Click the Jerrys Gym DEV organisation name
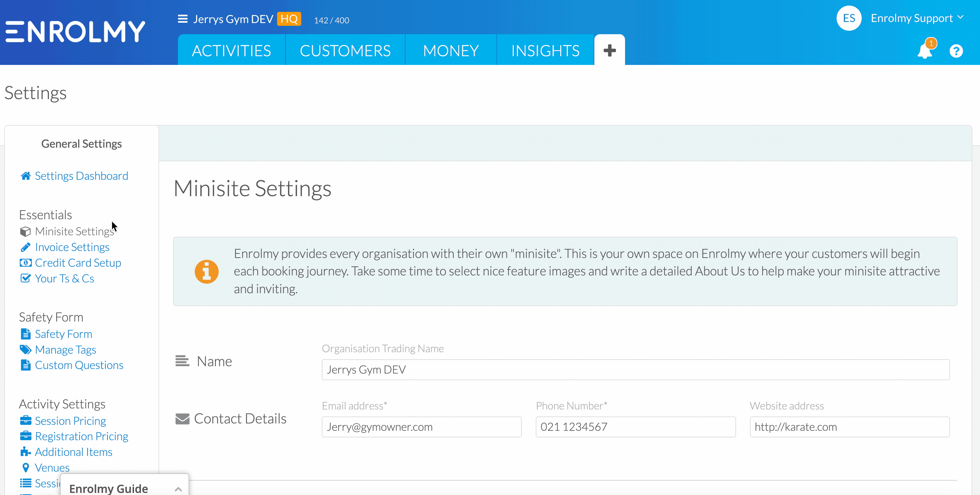The width and height of the screenshot is (980, 495). click(x=233, y=19)
